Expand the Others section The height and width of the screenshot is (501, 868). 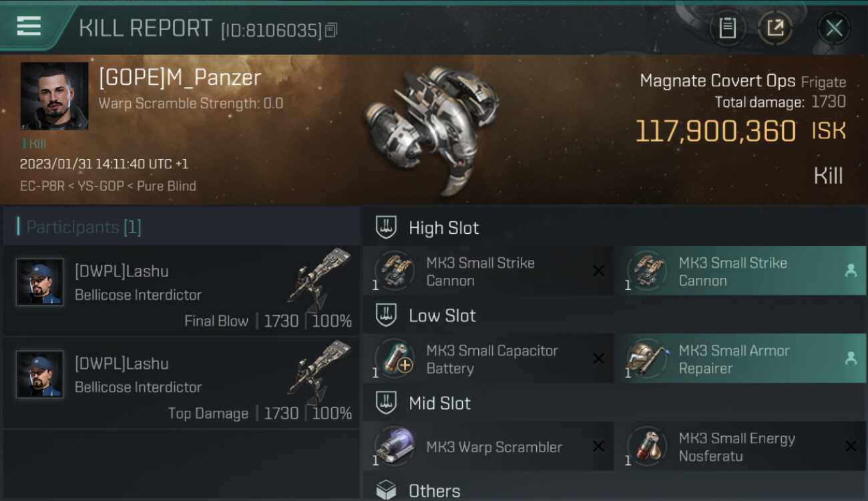[x=434, y=491]
